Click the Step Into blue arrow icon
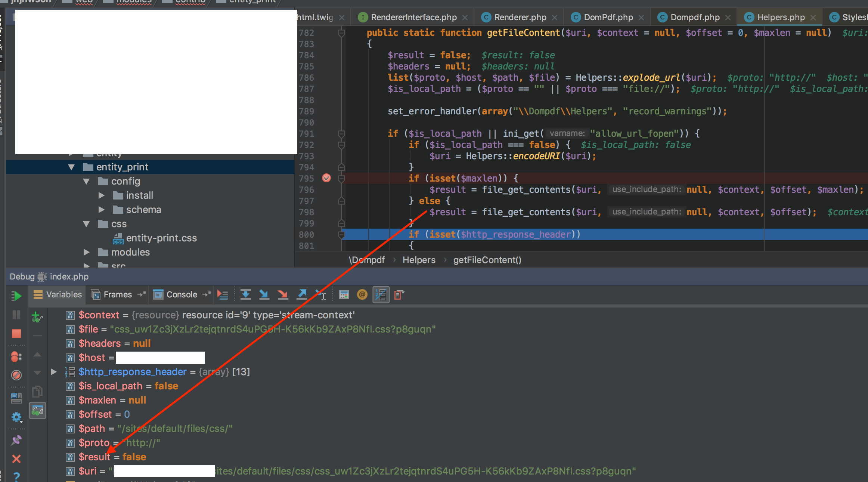Image resolution: width=868 pixels, height=482 pixels. [x=264, y=295]
